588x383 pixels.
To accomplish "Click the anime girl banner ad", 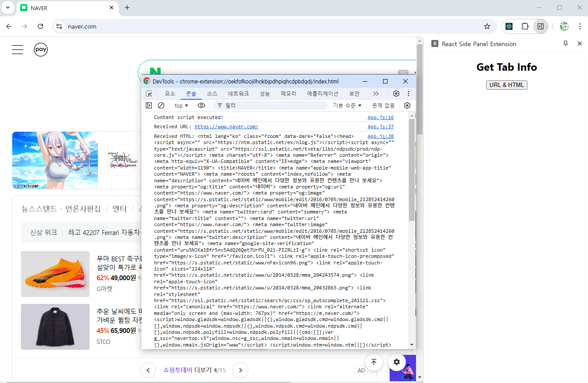I will pyautogui.click(x=55, y=160).
